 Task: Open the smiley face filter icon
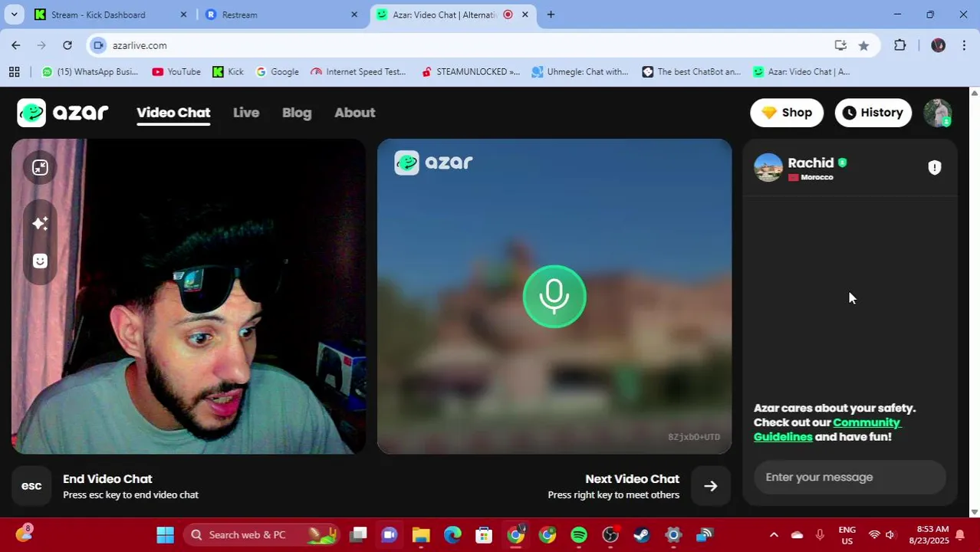coord(40,261)
